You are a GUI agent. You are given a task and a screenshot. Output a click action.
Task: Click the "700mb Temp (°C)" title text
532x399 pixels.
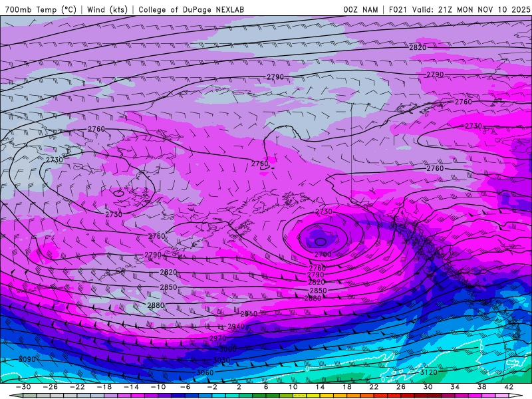41,9
